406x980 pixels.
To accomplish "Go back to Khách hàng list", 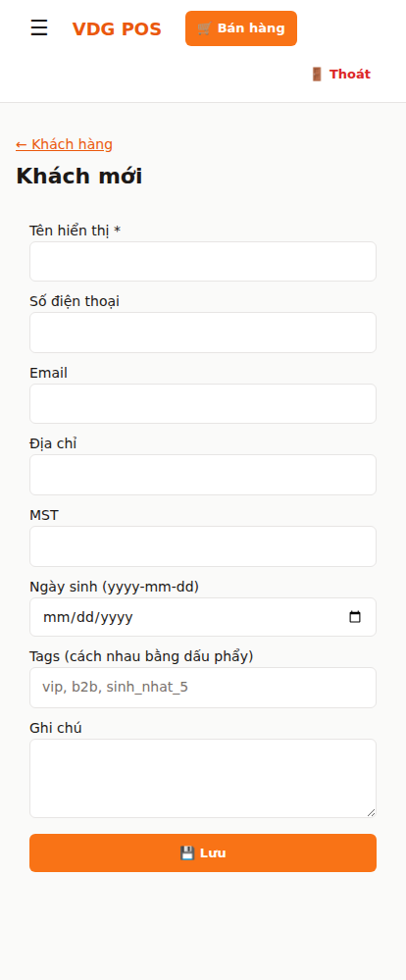I will point(65,144).
